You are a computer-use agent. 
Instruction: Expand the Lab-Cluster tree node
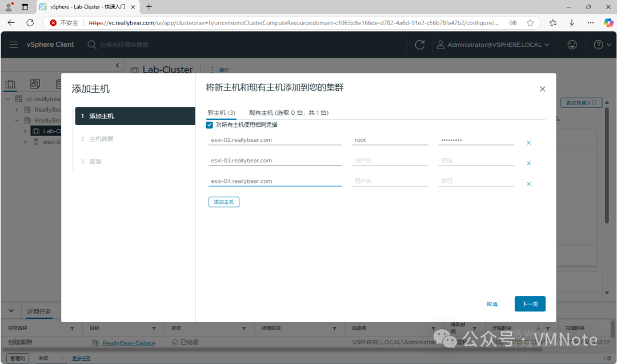click(x=25, y=131)
